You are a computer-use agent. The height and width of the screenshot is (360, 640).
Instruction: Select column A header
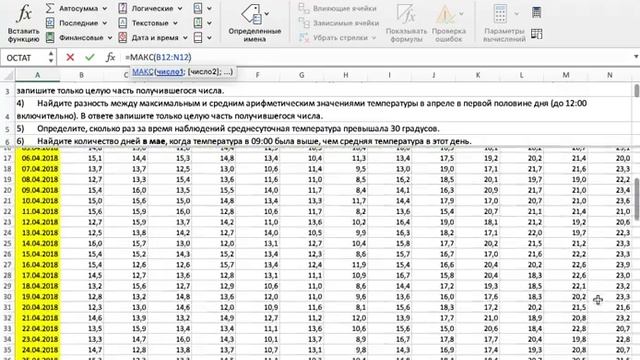[38, 75]
